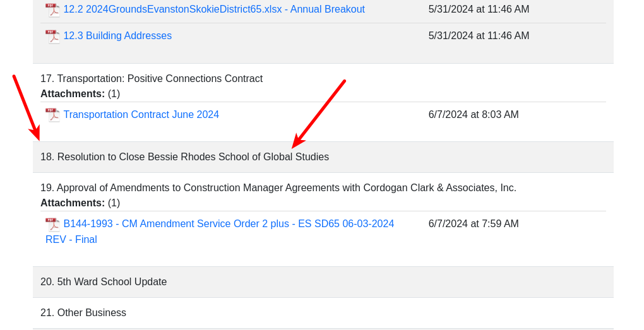
Task: Click Attachments label under Transportation item 17
Action: point(73,93)
